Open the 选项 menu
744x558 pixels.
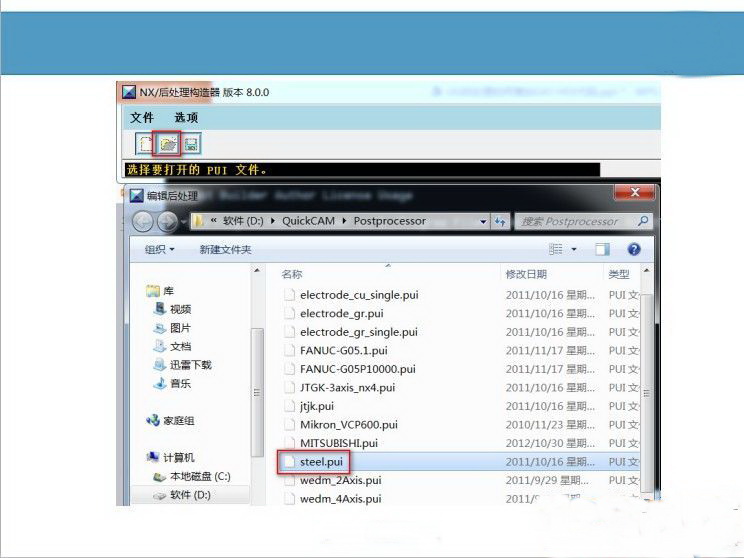186,118
